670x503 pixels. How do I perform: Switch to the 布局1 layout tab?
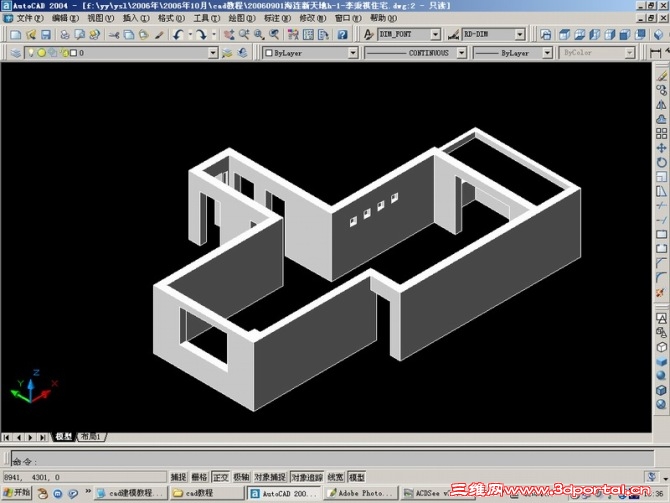(x=91, y=437)
